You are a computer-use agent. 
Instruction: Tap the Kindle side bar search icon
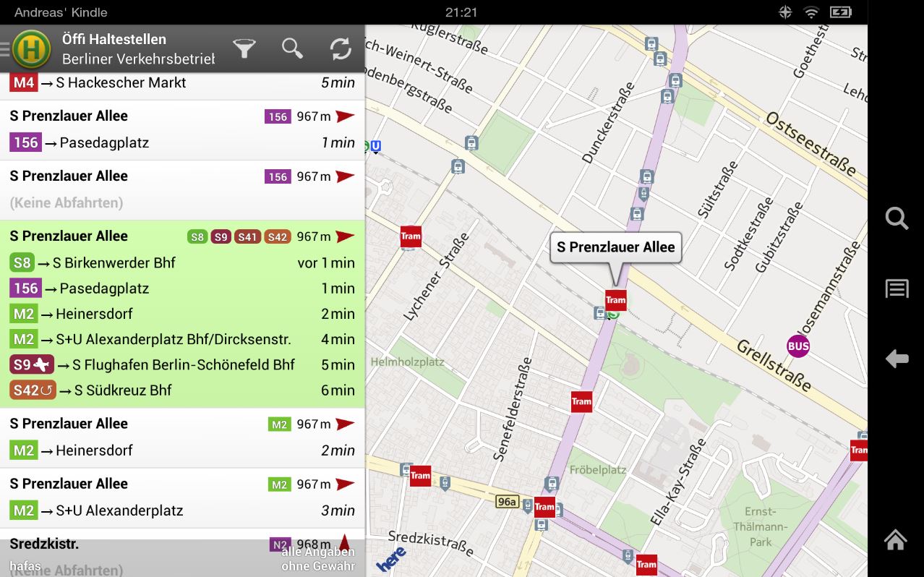coord(897,218)
